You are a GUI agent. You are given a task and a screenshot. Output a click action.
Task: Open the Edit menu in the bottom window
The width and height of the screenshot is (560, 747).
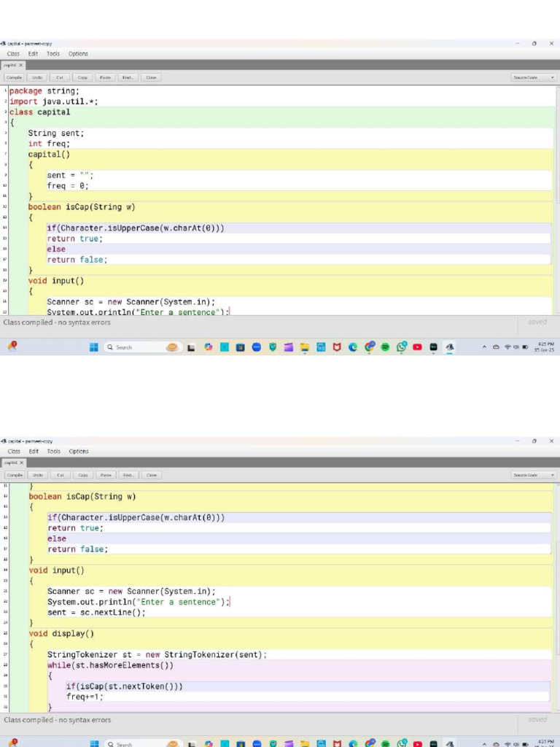click(x=34, y=451)
